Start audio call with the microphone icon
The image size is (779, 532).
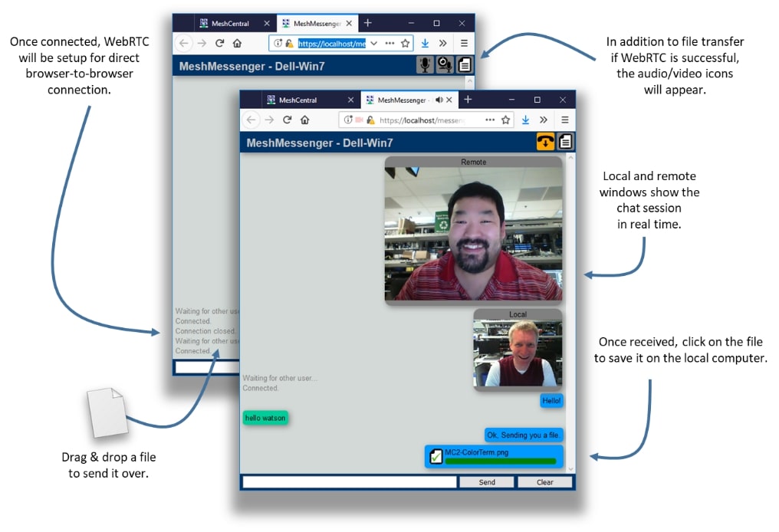pos(425,65)
